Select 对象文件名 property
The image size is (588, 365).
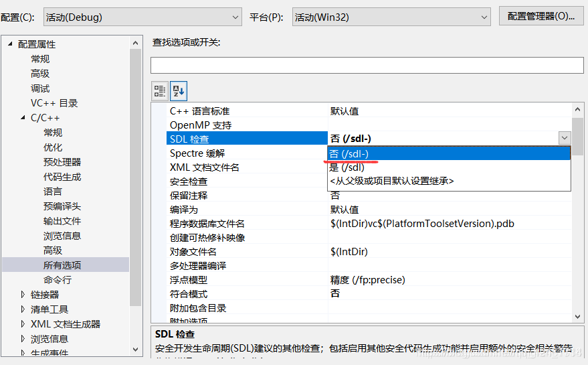coord(193,252)
